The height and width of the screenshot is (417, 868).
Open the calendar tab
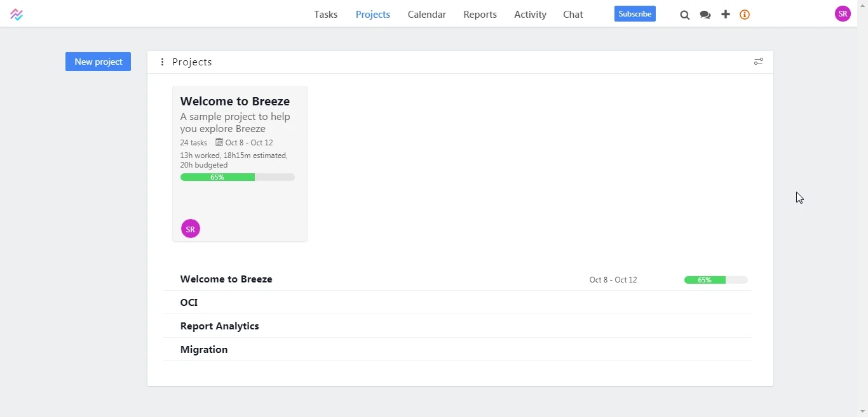tap(427, 15)
